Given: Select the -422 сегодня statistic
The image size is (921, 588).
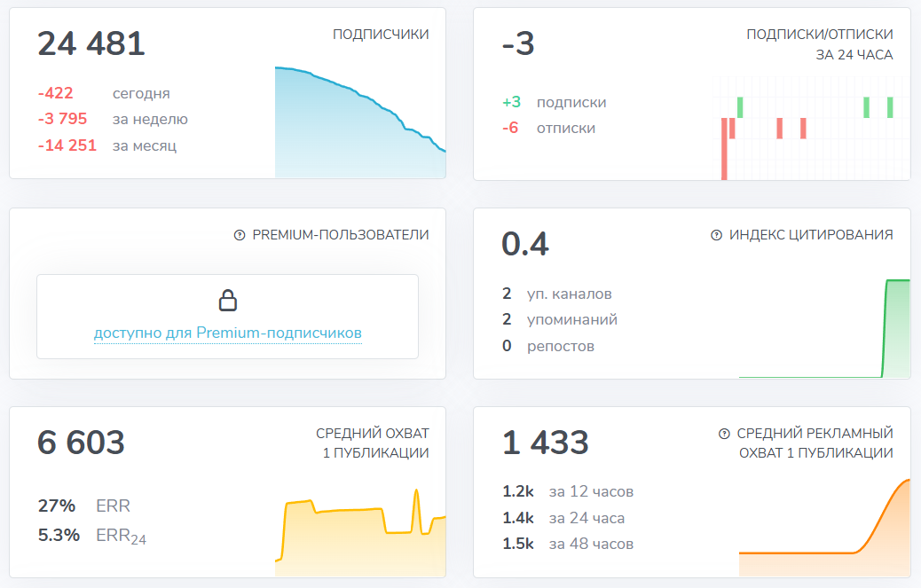Looking at the screenshot, I should (51, 92).
